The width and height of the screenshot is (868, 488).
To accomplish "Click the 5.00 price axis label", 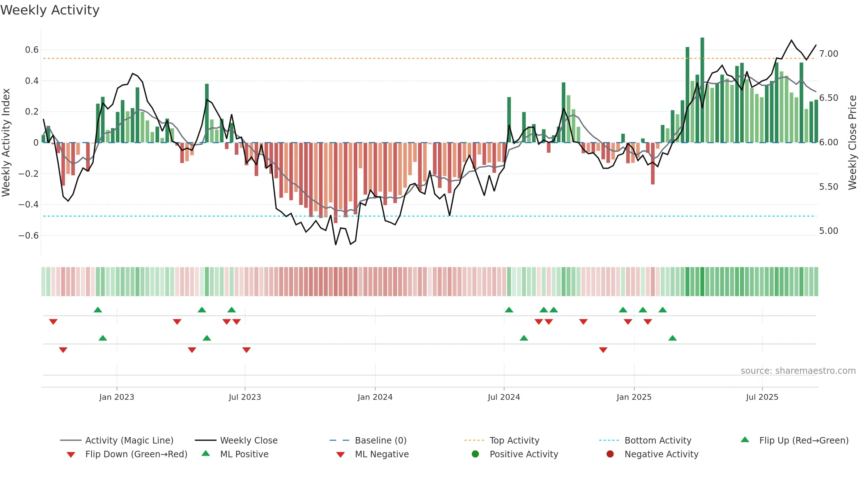I will coord(829,231).
